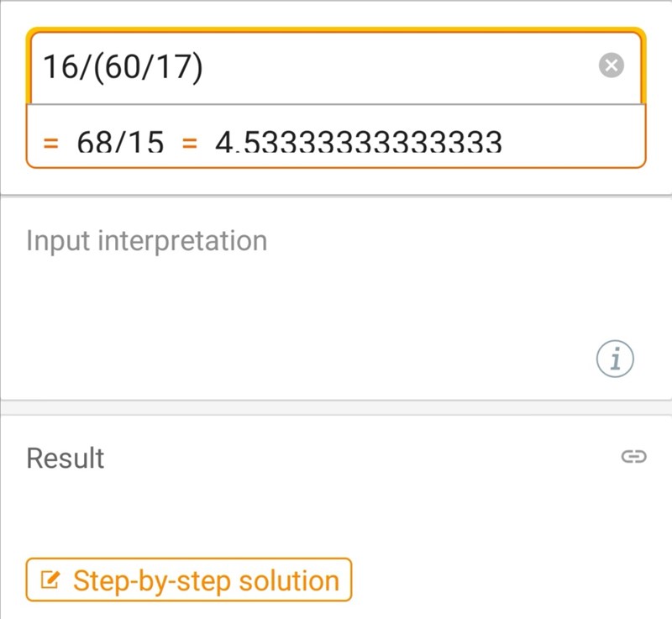Click the first orange equals sign

click(x=51, y=143)
